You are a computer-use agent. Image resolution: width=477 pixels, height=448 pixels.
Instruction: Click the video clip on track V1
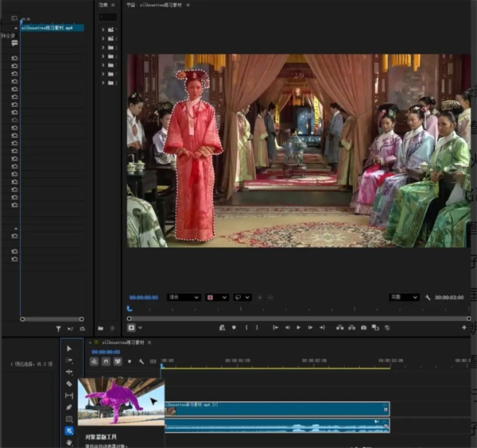[277, 408]
